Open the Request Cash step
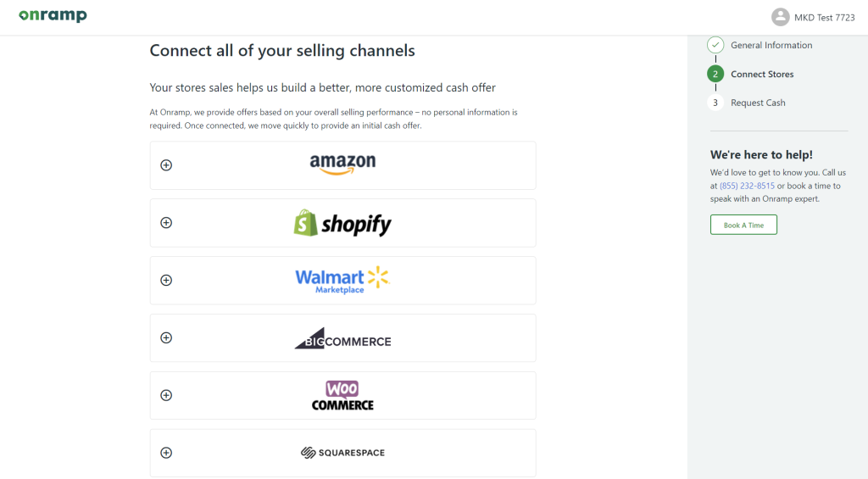This screenshot has height=479, width=868. tap(758, 103)
